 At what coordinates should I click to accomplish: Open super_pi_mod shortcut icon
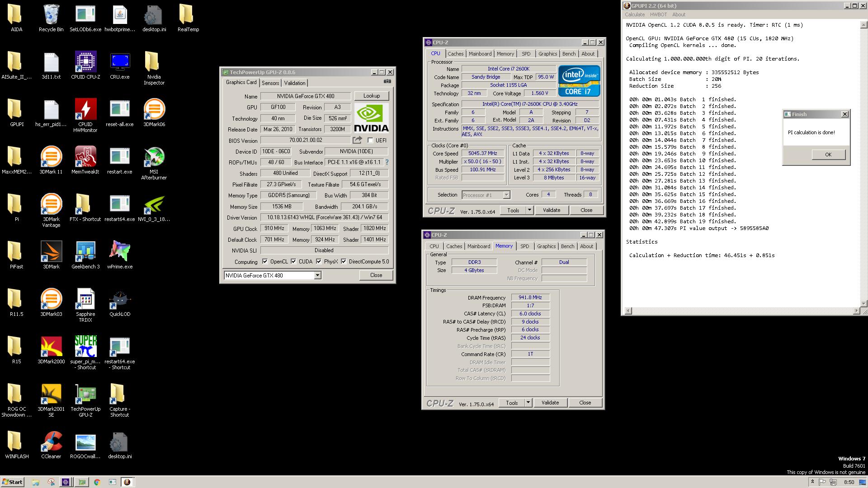pos(85,353)
